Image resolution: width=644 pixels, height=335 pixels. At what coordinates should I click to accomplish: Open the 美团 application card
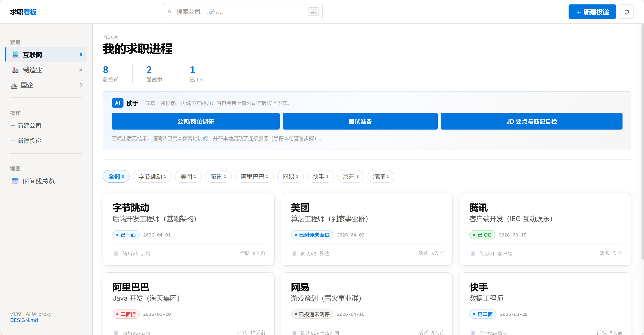tap(367, 229)
